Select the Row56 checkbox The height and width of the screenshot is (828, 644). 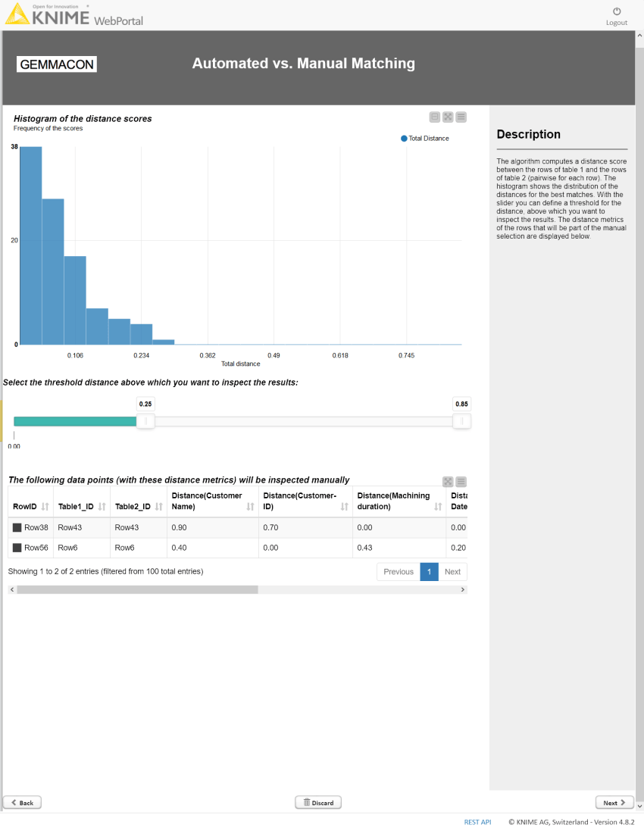click(x=17, y=548)
